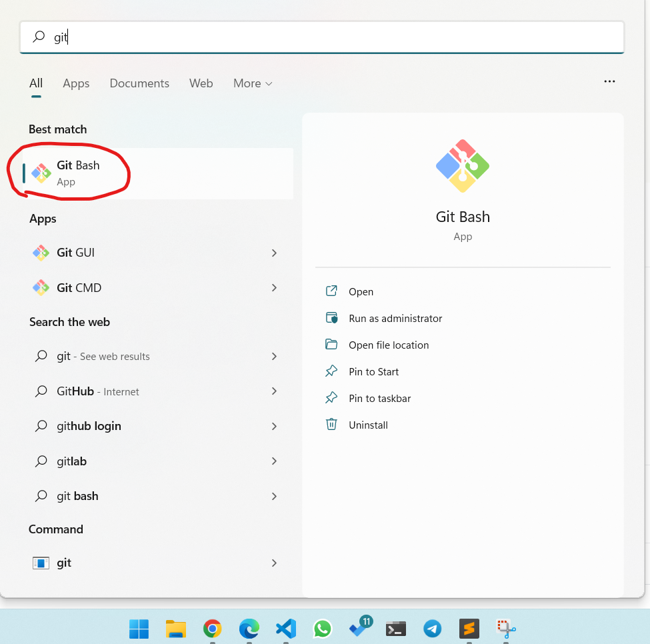Open File Explorer from the taskbar

click(x=176, y=629)
